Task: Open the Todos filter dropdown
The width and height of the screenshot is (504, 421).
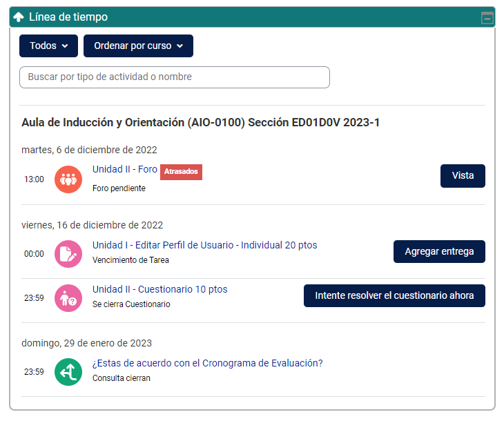Action: pyautogui.click(x=48, y=46)
